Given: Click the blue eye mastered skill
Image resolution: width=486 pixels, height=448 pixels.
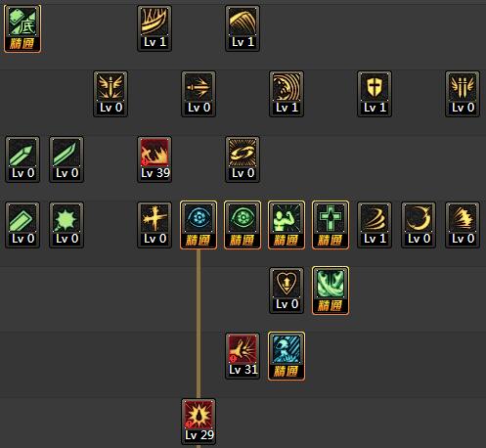Looking at the screenshot, I should (x=199, y=225).
